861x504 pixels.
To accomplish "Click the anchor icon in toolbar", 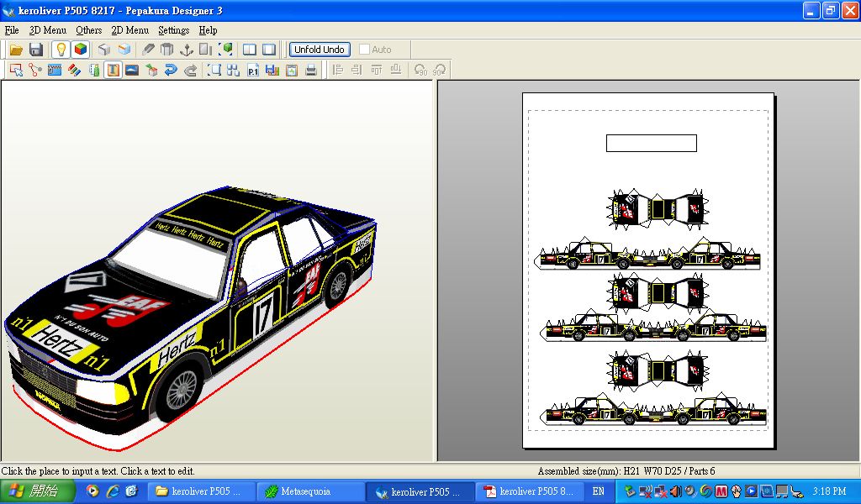I will (x=187, y=50).
